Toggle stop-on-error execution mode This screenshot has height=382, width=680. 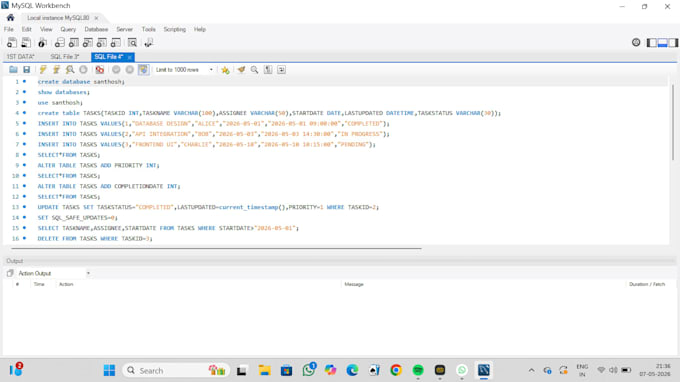(100, 69)
